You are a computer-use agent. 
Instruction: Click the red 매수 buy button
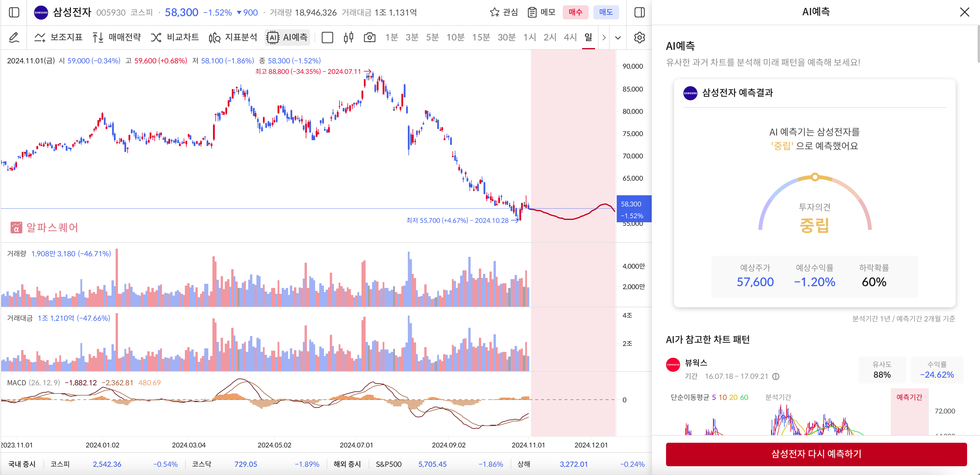575,12
